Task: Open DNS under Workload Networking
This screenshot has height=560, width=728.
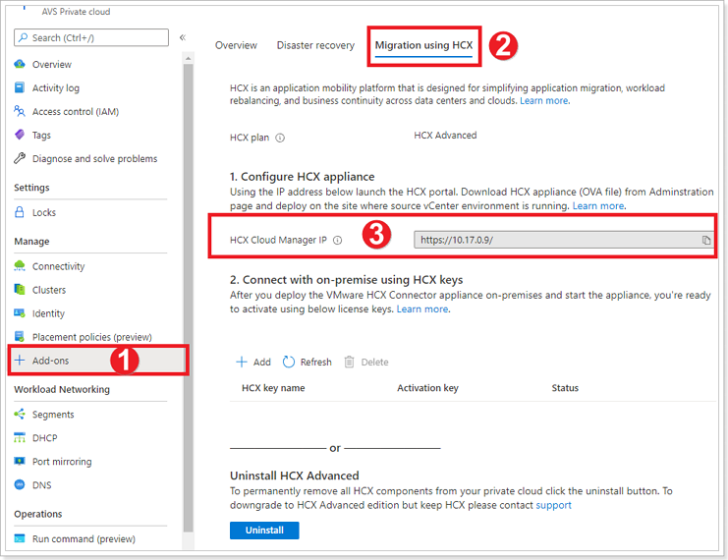Action: pos(42,485)
